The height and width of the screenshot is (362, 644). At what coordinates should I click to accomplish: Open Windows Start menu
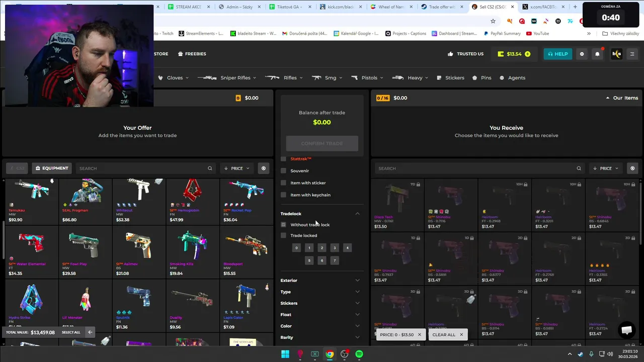(x=285, y=354)
